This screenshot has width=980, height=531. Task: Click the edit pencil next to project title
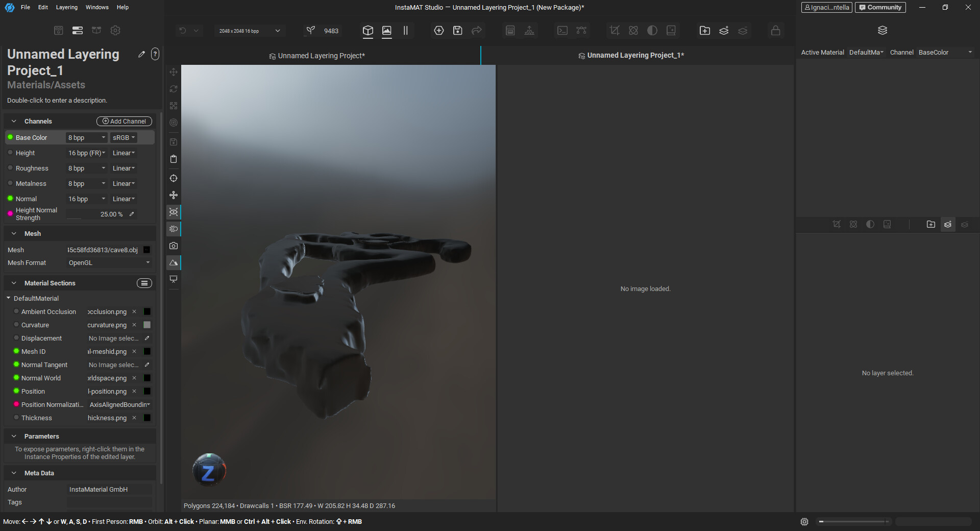click(141, 54)
